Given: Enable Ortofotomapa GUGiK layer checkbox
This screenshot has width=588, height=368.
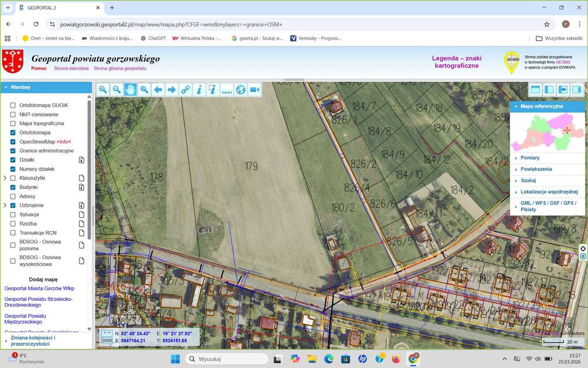Looking at the screenshot, I should click(13, 105).
